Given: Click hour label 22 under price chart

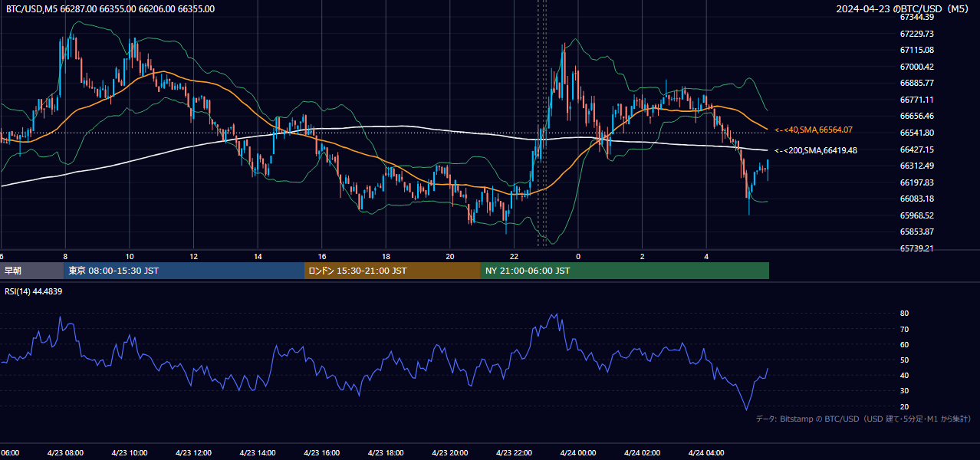Looking at the screenshot, I should click(514, 256).
